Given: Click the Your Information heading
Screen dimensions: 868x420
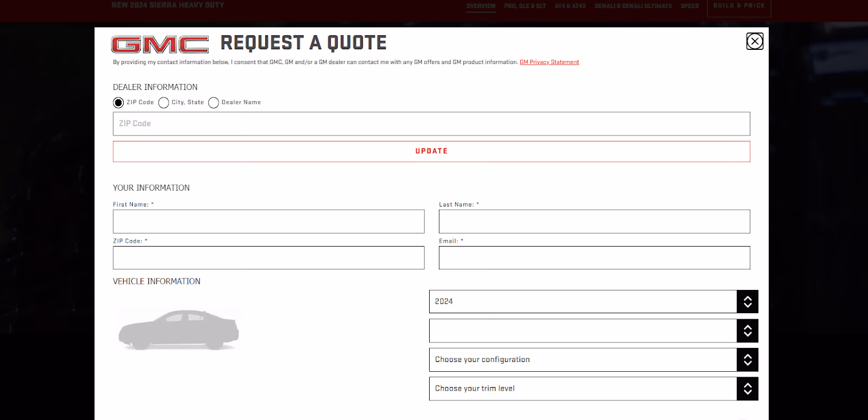Looking at the screenshot, I should coord(151,188).
